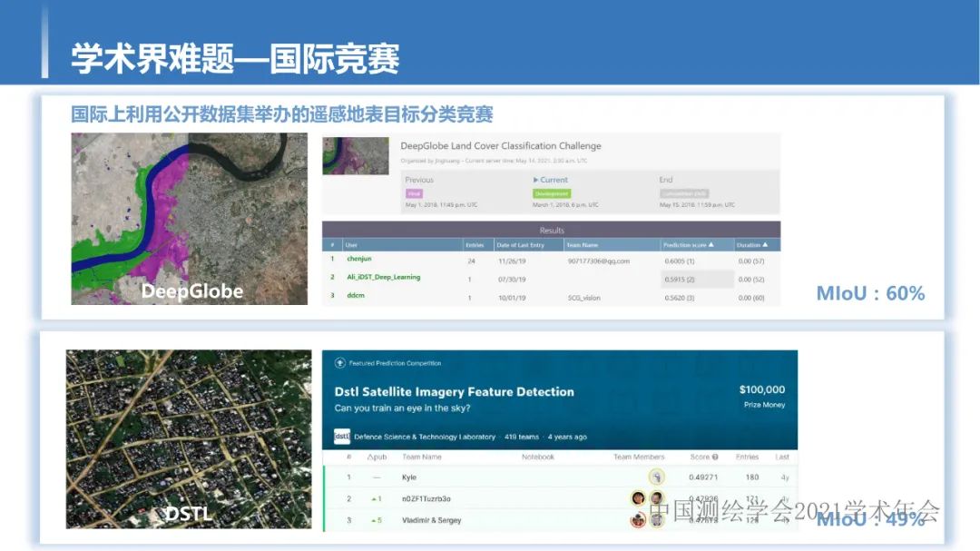Click Dstl Satellite Imagery Feature Detection title
The image size is (980, 551).
(454, 392)
